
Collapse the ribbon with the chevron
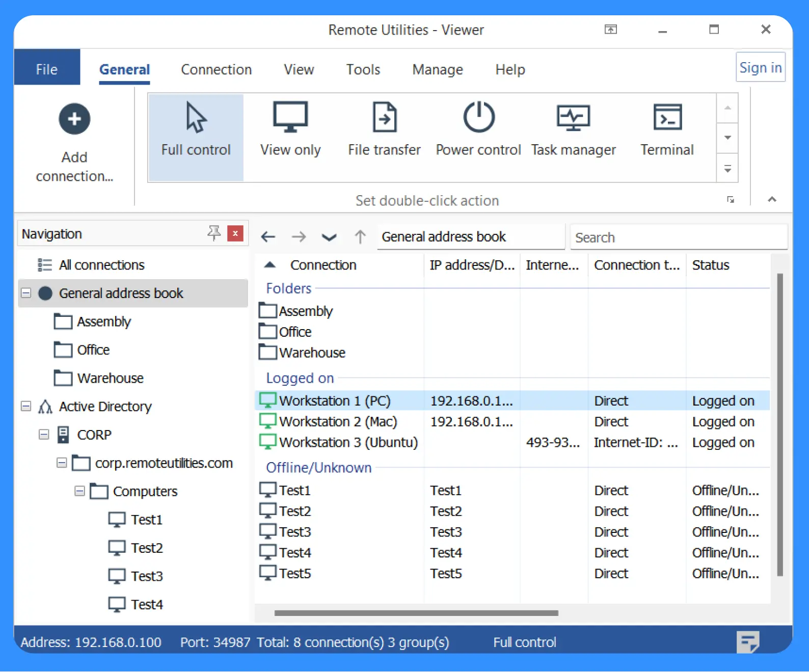[x=772, y=199]
